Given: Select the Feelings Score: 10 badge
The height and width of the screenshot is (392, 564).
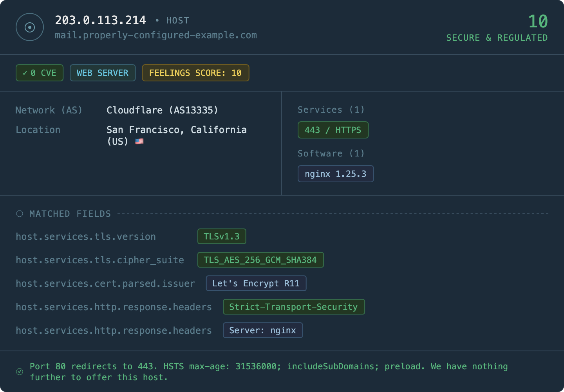Looking at the screenshot, I should (x=195, y=73).
